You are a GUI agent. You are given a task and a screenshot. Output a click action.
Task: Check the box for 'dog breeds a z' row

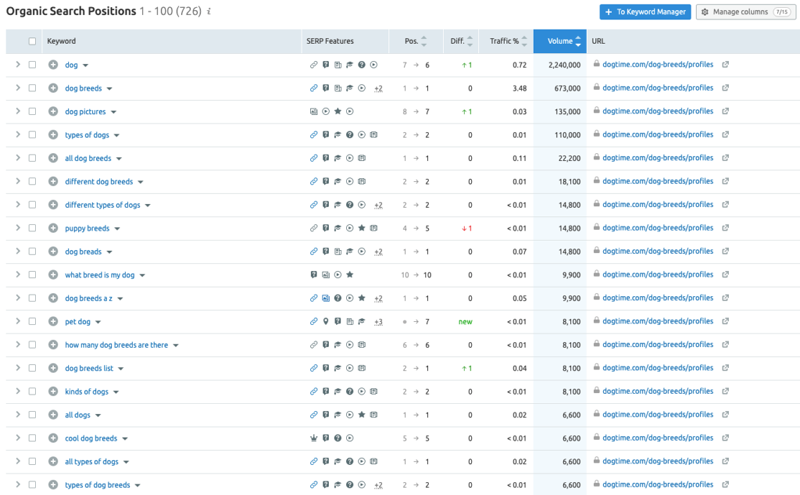tap(32, 298)
